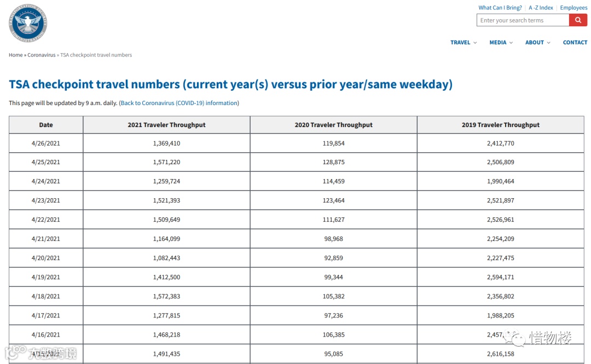This screenshot has height=364, width=591.
Task: Select the 4/20/2021 date cell
Action: coord(46,258)
